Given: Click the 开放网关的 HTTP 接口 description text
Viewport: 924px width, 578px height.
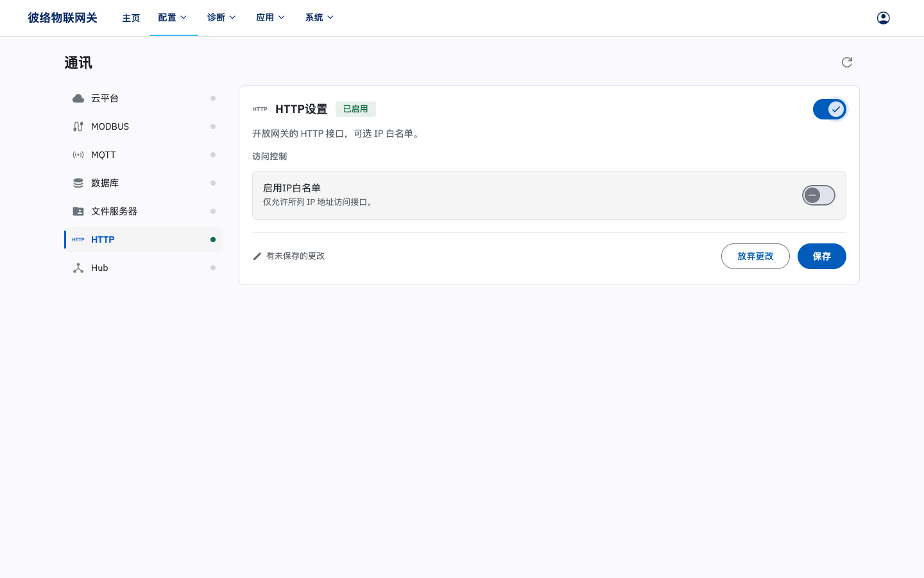Looking at the screenshot, I should (337, 134).
